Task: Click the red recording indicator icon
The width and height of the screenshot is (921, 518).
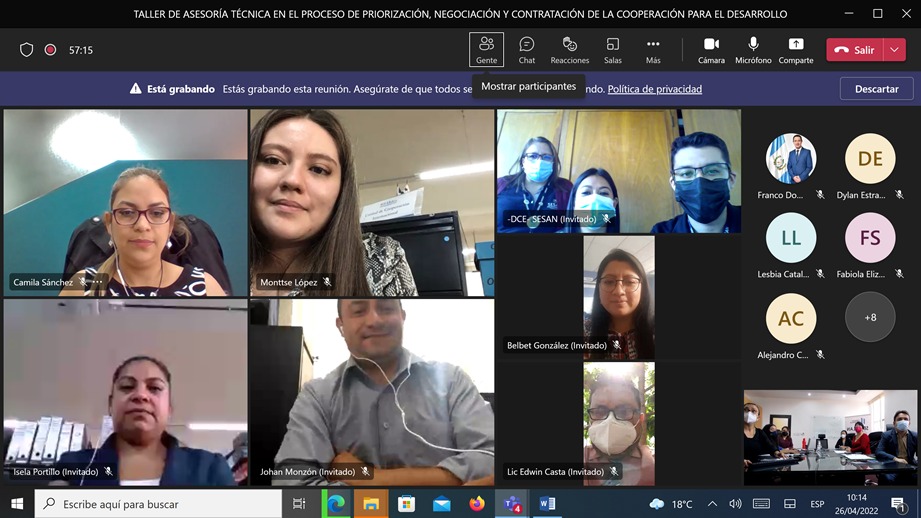Action: pos(51,50)
